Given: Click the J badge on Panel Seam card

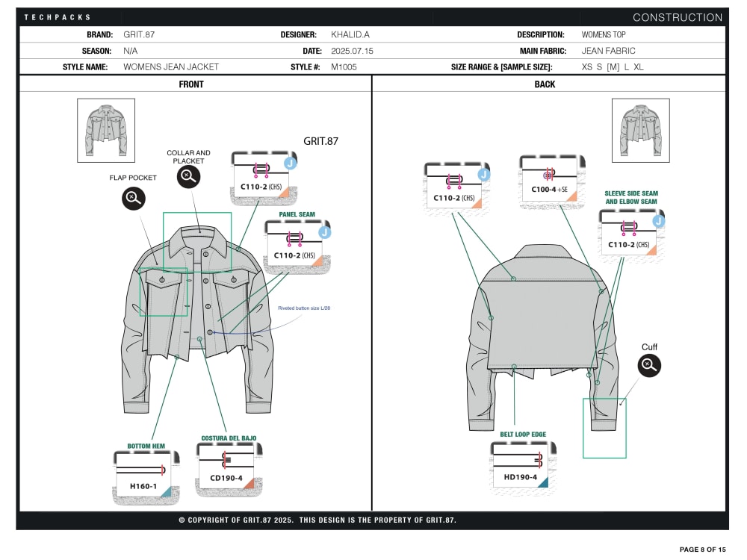Looking at the screenshot, I should click(x=324, y=232).
